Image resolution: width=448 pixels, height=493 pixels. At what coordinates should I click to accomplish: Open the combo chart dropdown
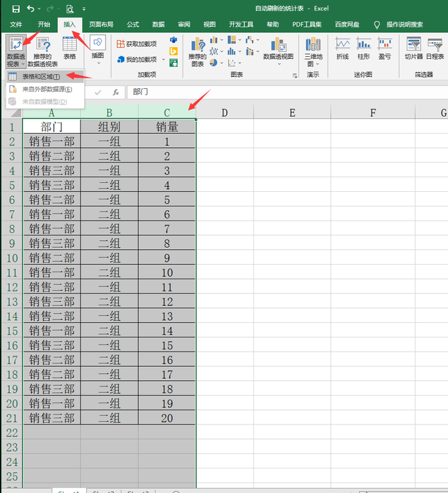pyautogui.click(x=258, y=51)
